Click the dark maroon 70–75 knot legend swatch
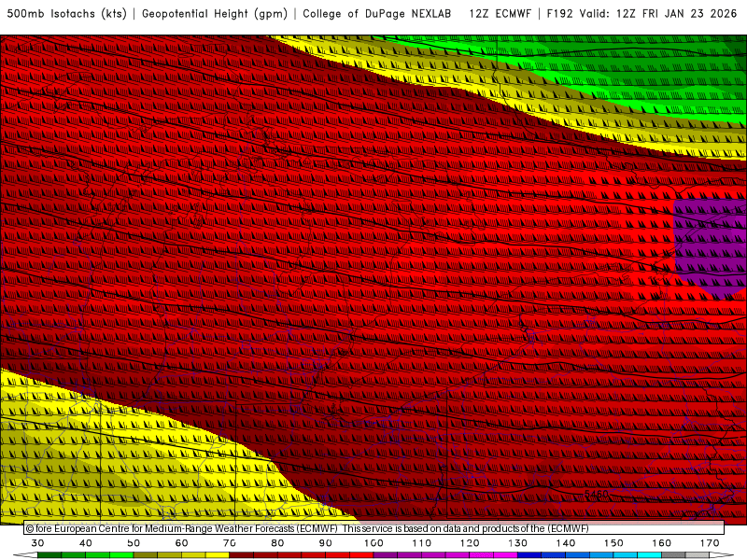This screenshot has width=747, height=560. point(242,555)
